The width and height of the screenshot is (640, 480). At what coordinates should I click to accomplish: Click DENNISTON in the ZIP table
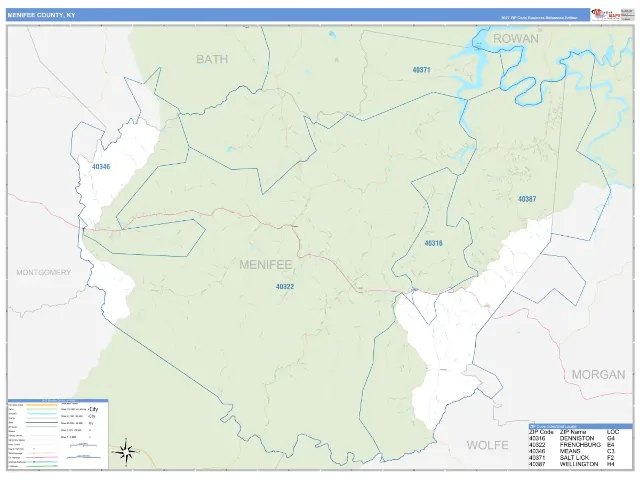pos(577,438)
